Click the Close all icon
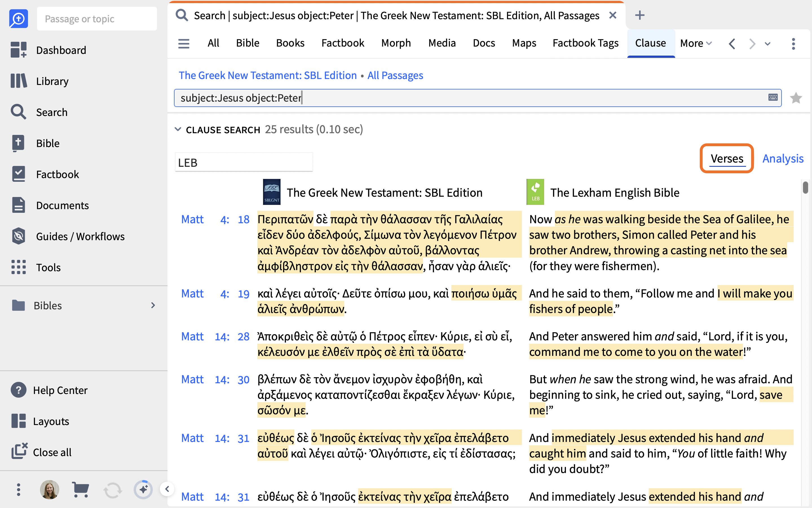Viewport: 812px width, 508px height. coord(19,452)
